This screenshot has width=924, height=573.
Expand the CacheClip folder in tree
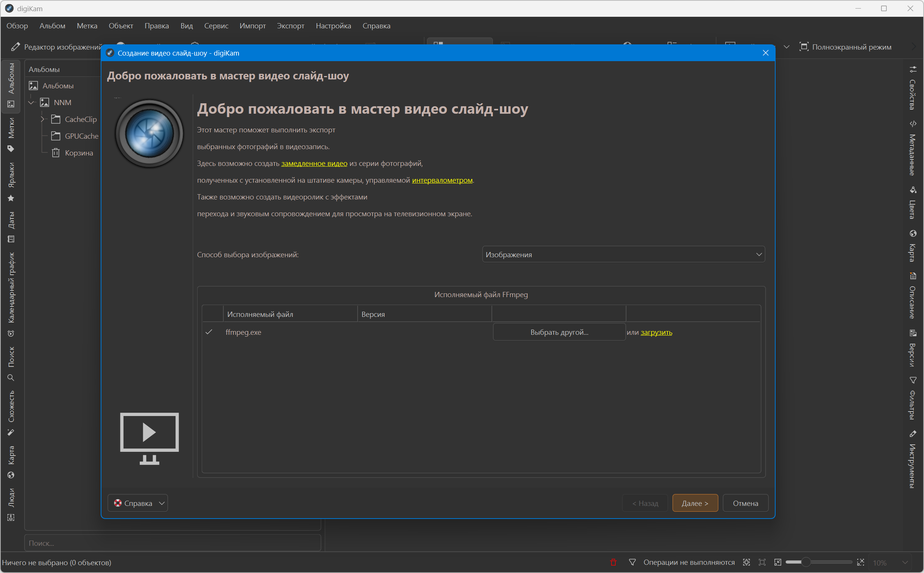[43, 119]
